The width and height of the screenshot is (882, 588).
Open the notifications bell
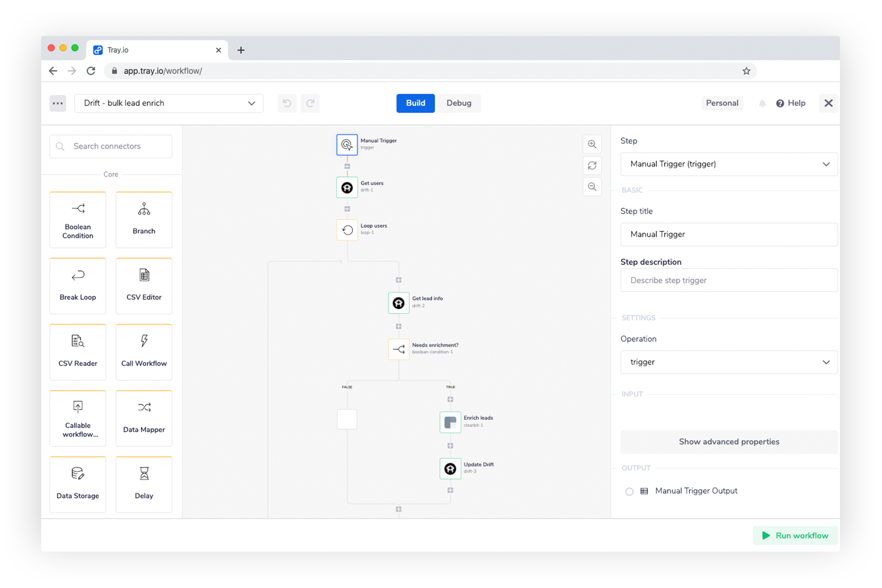coord(762,103)
